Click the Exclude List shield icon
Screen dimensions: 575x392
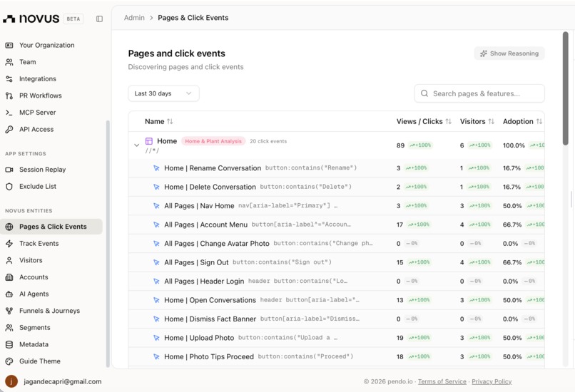click(9, 187)
